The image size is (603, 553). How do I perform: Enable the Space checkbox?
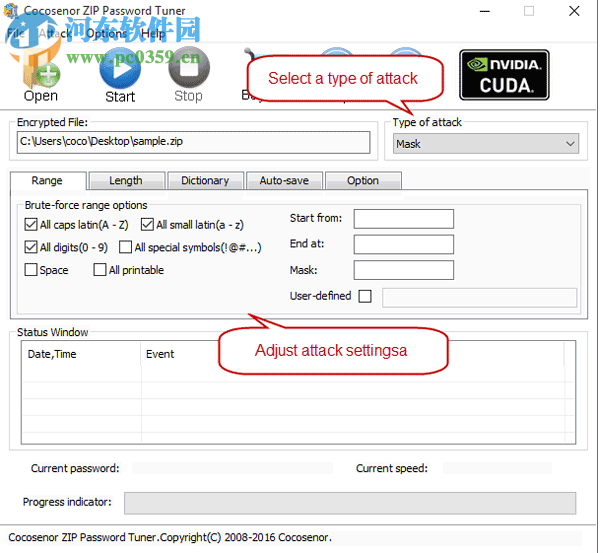[x=31, y=270]
